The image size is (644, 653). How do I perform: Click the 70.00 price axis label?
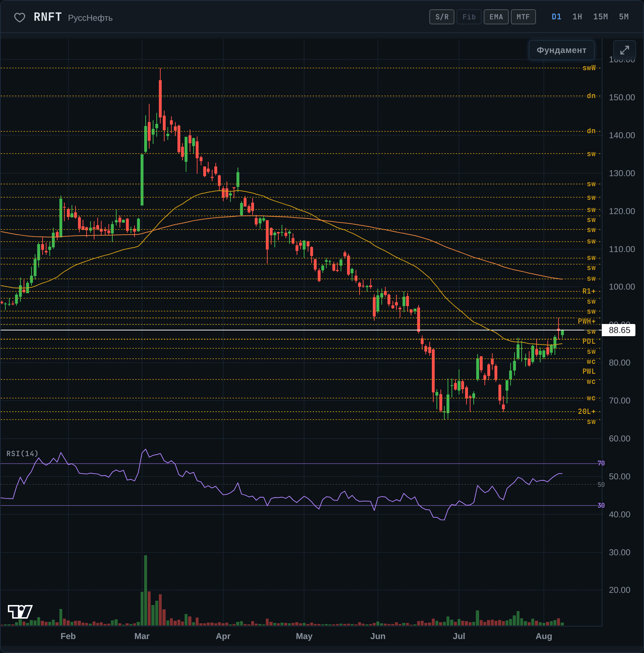pos(620,401)
